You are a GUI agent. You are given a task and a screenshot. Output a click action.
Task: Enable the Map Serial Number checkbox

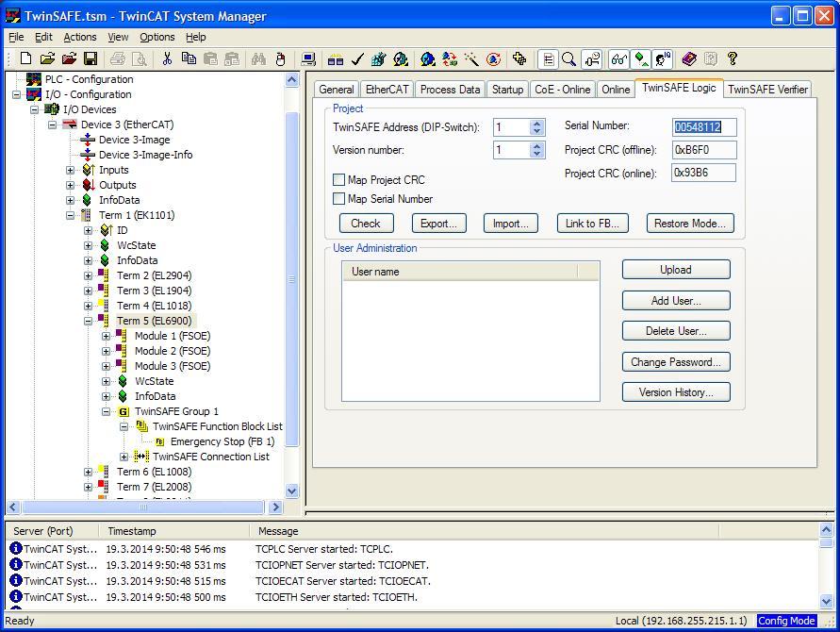(338, 199)
